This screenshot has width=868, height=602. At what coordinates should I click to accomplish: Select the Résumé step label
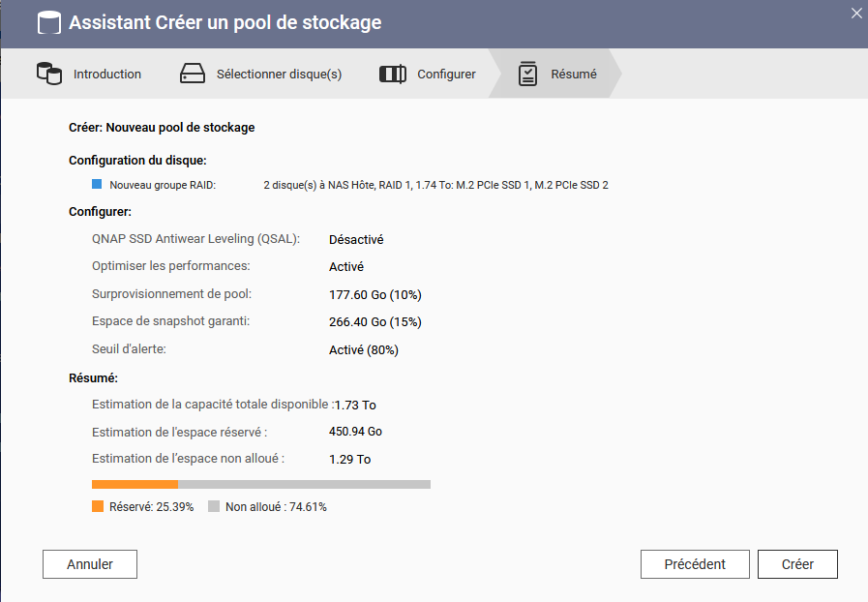pyautogui.click(x=574, y=74)
